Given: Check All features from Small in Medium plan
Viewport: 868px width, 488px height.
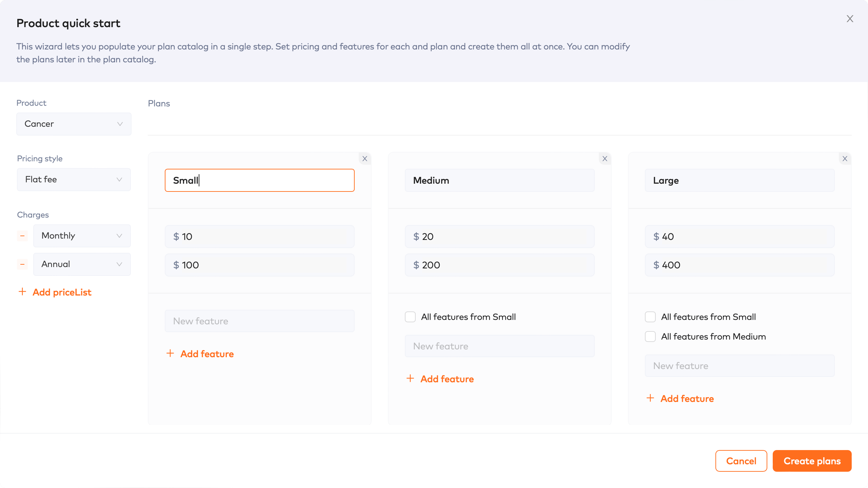Looking at the screenshot, I should click(410, 317).
